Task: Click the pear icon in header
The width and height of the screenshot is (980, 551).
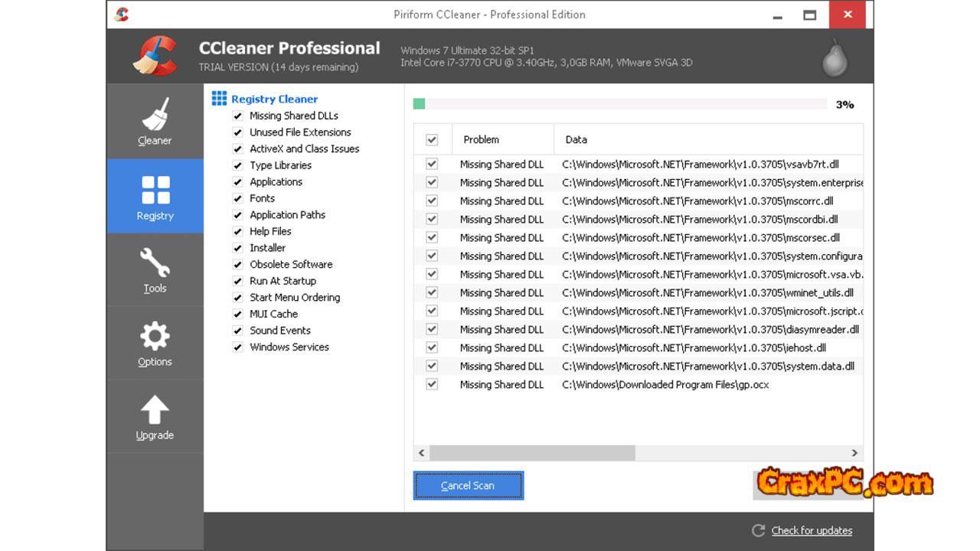Action: 835,57
